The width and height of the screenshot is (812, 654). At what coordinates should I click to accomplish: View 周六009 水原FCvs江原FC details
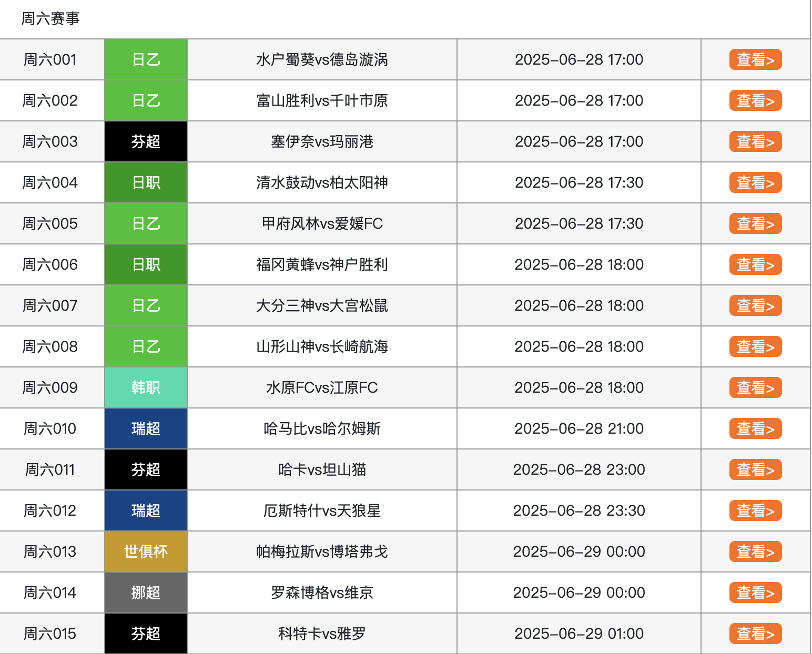click(x=755, y=387)
